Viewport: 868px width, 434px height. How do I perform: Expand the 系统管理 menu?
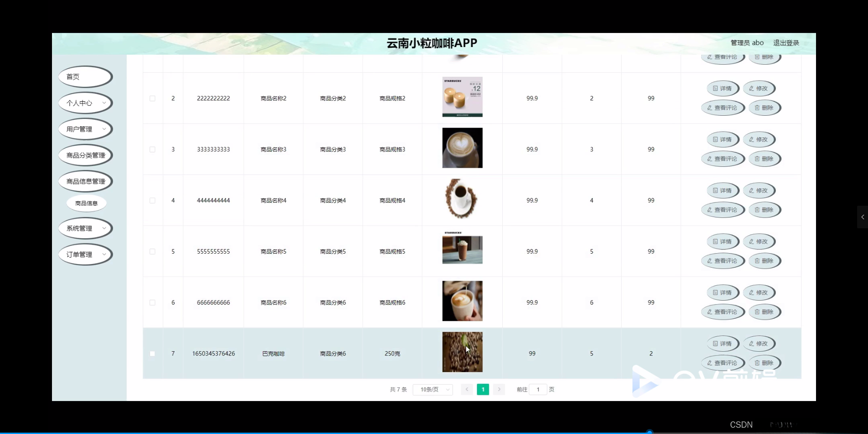point(85,228)
